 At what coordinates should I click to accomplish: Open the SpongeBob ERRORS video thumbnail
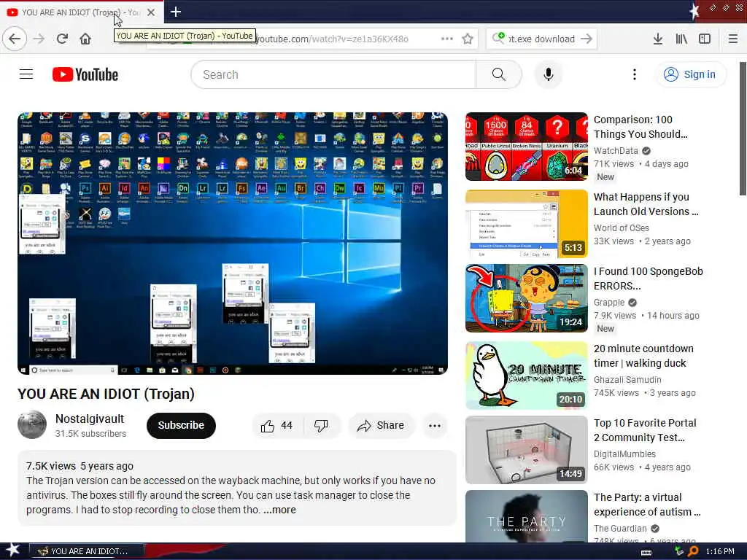(527, 298)
